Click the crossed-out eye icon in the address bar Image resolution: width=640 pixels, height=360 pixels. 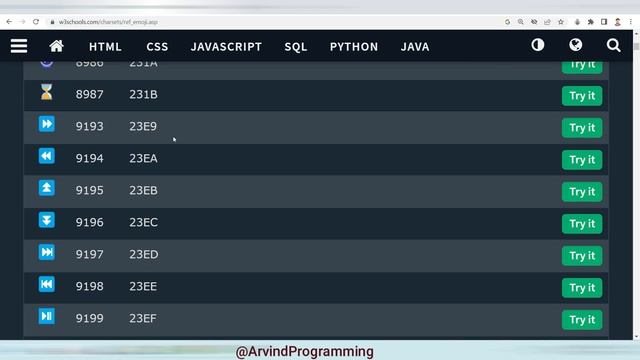534,22
